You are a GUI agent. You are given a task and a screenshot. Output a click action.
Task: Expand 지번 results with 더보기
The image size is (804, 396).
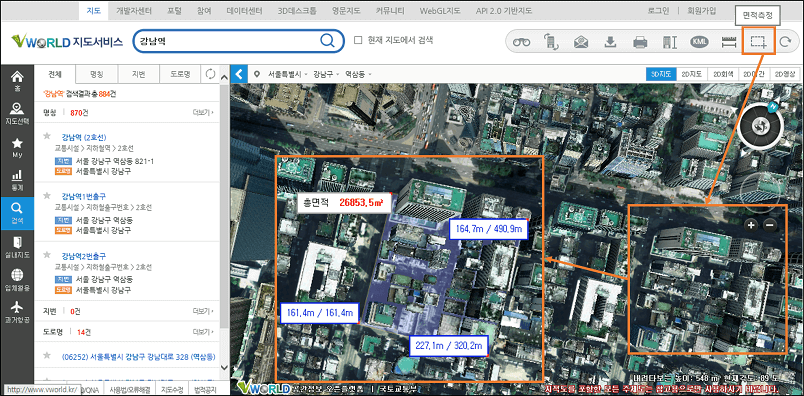(x=203, y=311)
